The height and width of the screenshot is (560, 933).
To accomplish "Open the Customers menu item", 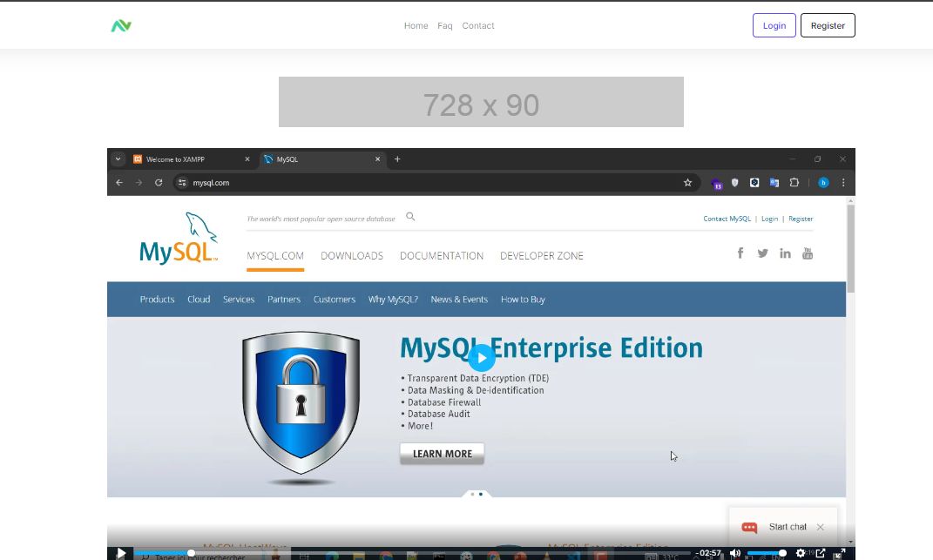I will (335, 300).
